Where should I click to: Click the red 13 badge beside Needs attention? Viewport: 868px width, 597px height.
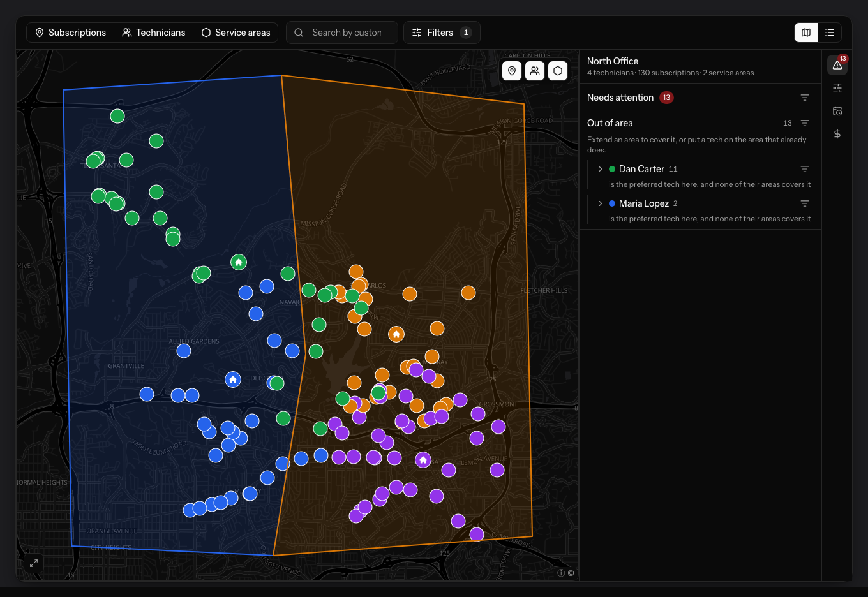click(666, 98)
